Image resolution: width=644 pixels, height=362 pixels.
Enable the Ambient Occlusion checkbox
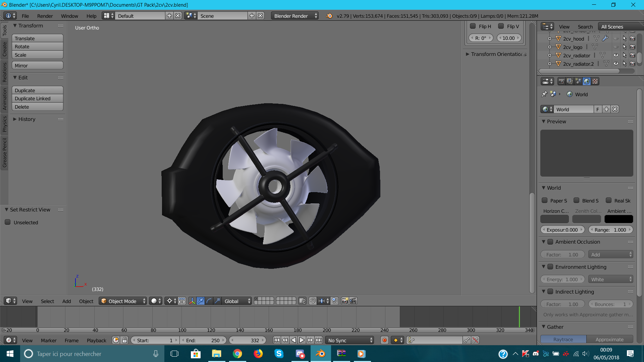pos(550,242)
